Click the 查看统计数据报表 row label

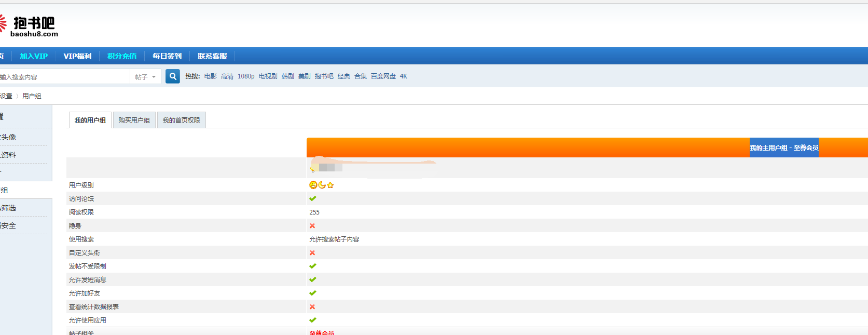pyautogui.click(x=94, y=307)
